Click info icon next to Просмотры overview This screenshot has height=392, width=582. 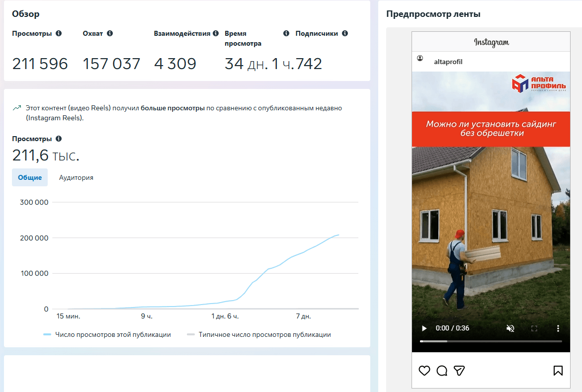coord(59,34)
